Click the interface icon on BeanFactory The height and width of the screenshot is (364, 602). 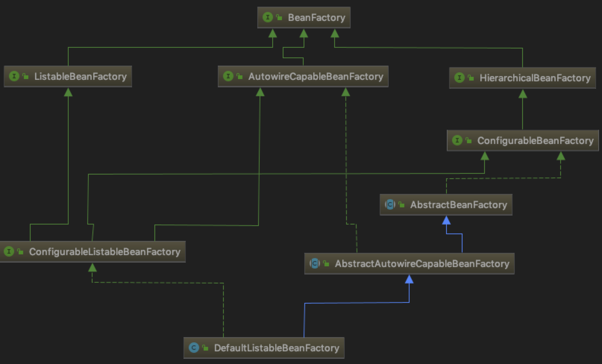[268, 17]
